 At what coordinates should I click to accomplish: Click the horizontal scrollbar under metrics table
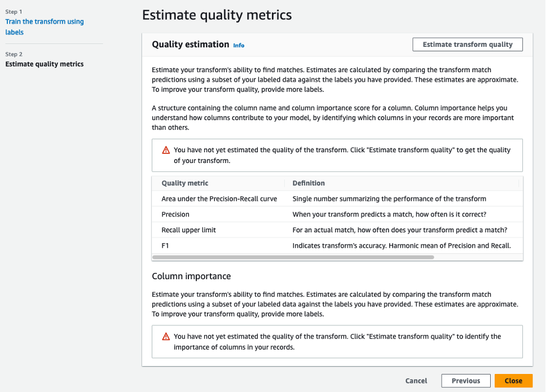pos(293,257)
